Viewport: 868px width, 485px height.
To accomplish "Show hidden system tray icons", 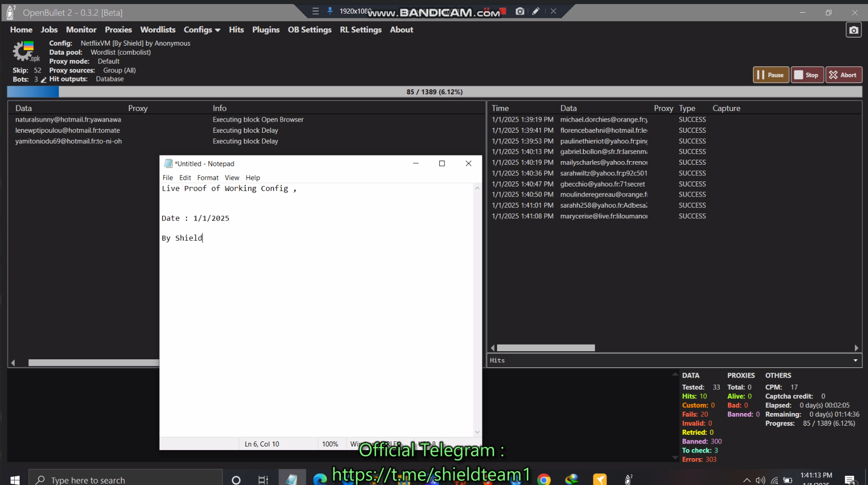I will 746,480.
